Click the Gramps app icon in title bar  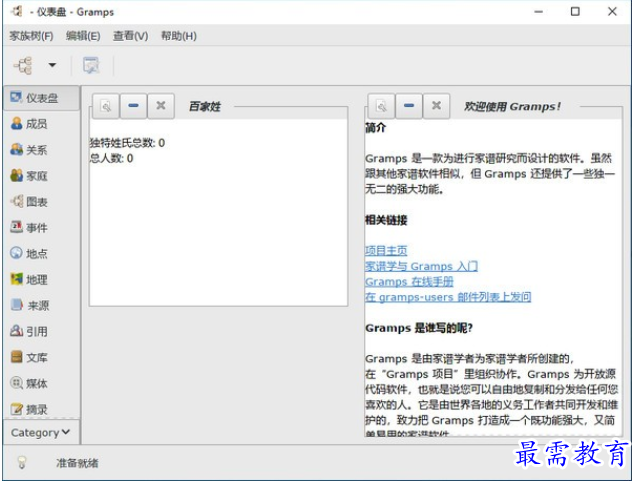click(17, 11)
